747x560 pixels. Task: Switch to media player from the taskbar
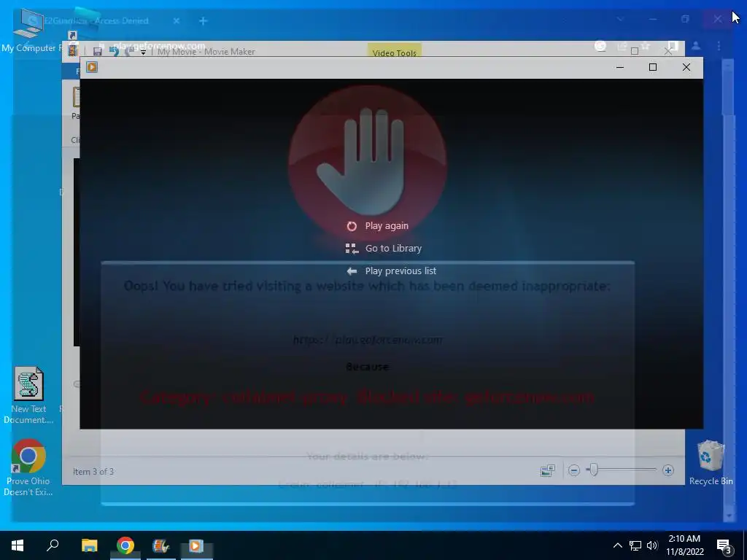pyautogui.click(x=196, y=545)
